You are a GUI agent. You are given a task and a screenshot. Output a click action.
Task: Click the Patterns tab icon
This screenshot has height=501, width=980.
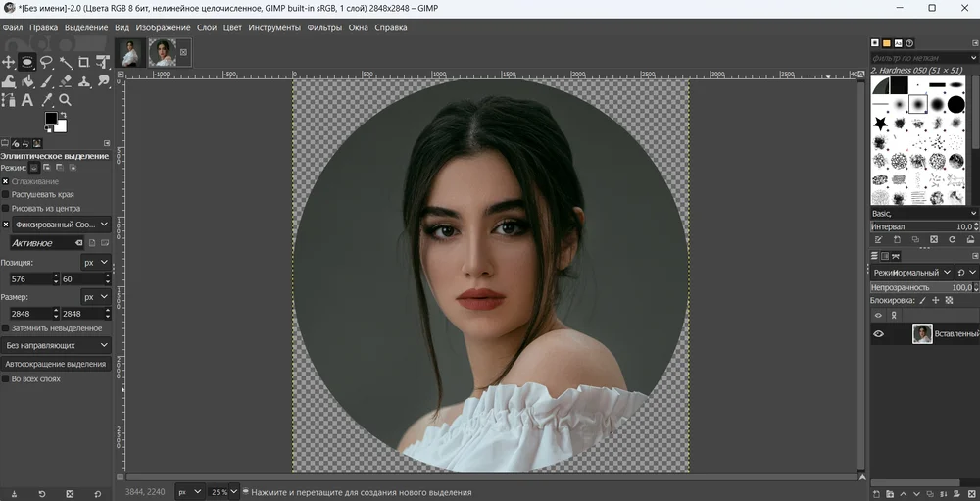(x=886, y=43)
